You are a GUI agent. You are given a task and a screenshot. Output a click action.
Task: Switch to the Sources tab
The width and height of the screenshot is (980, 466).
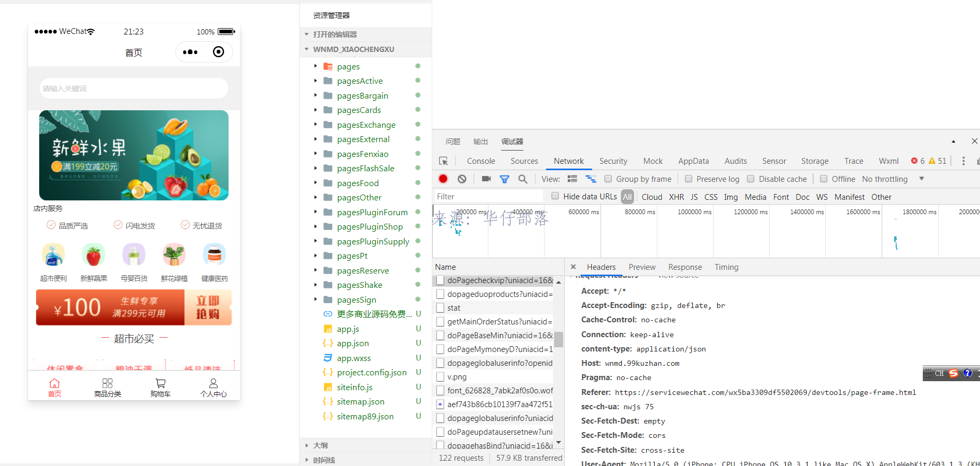tap(524, 161)
